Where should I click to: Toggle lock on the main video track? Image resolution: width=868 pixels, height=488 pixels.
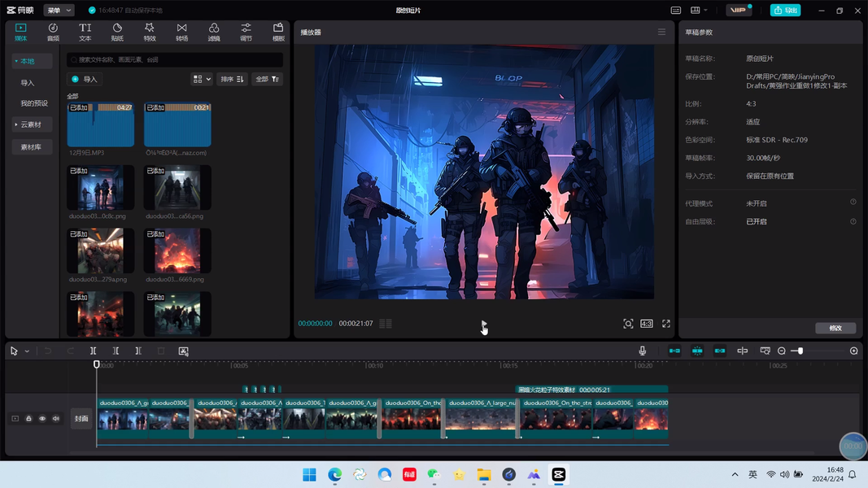click(28, 419)
